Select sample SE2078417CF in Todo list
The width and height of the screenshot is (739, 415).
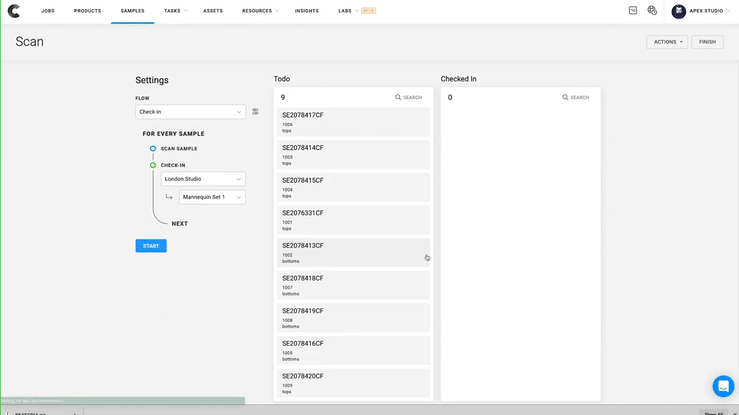coord(353,121)
